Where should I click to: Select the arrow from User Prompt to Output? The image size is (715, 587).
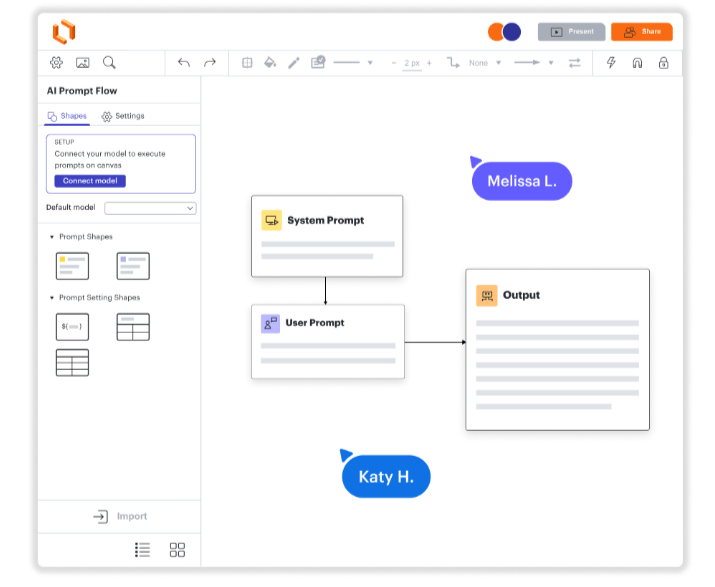coord(435,342)
